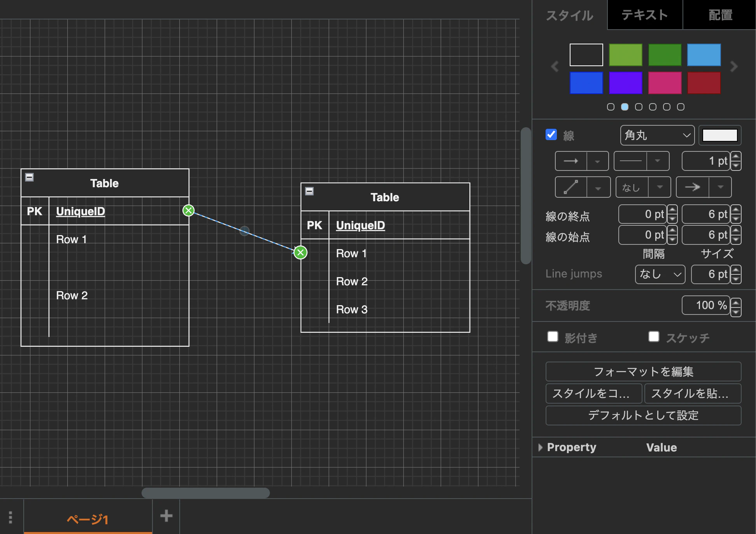This screenshot has width=756, height=534.
Task: Enable the 影付き shadow checkbox
Action: [x=553, y=337]
